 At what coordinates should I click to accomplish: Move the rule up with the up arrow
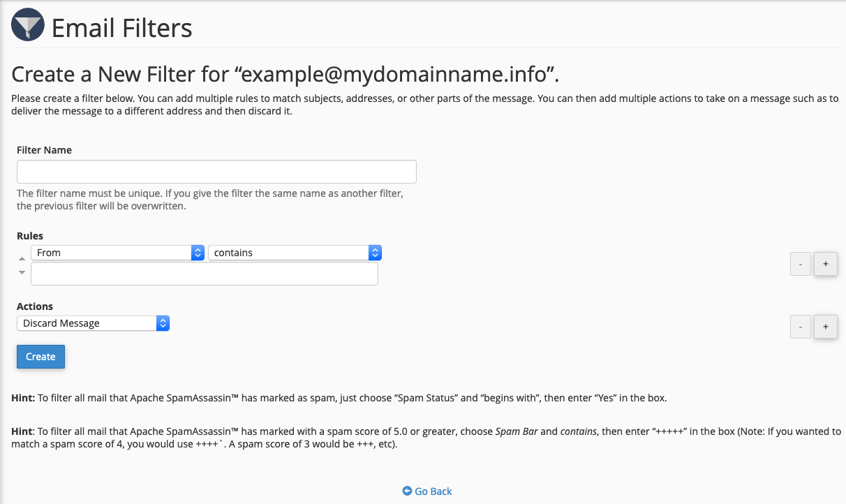tap(22, 258)
